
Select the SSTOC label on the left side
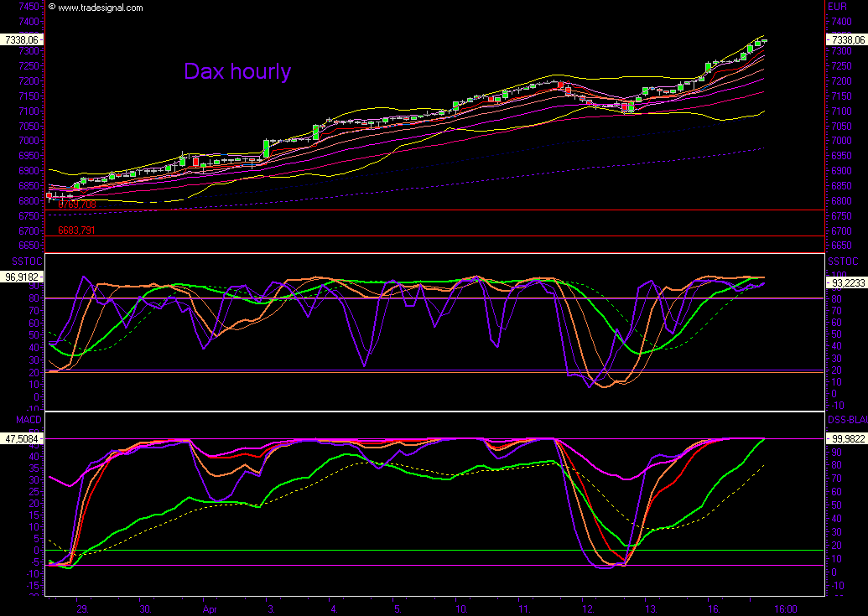click(x=28, y=261)
